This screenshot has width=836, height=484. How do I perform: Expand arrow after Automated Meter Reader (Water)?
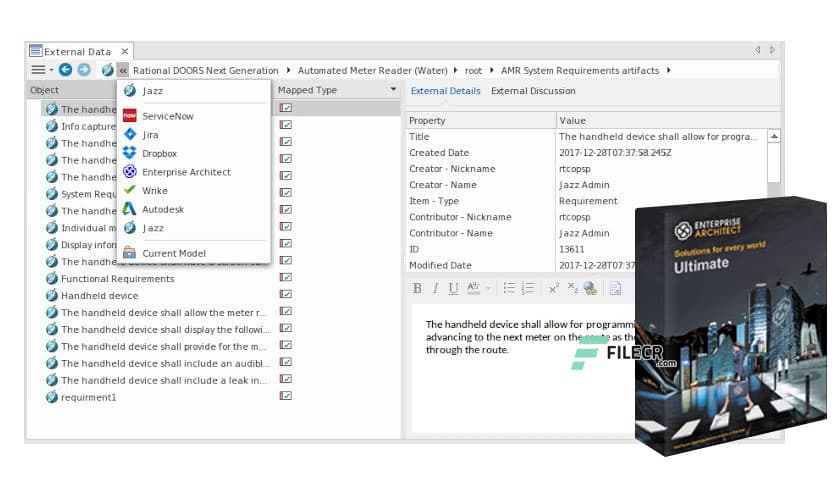click(x=455, y=70)
